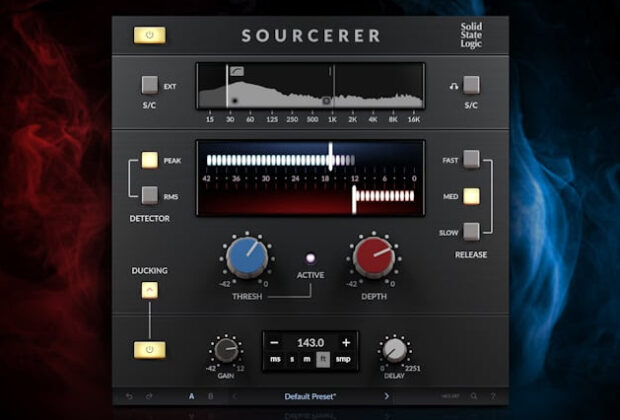Click the black dot node in spectrum display

tap(235, 101)
